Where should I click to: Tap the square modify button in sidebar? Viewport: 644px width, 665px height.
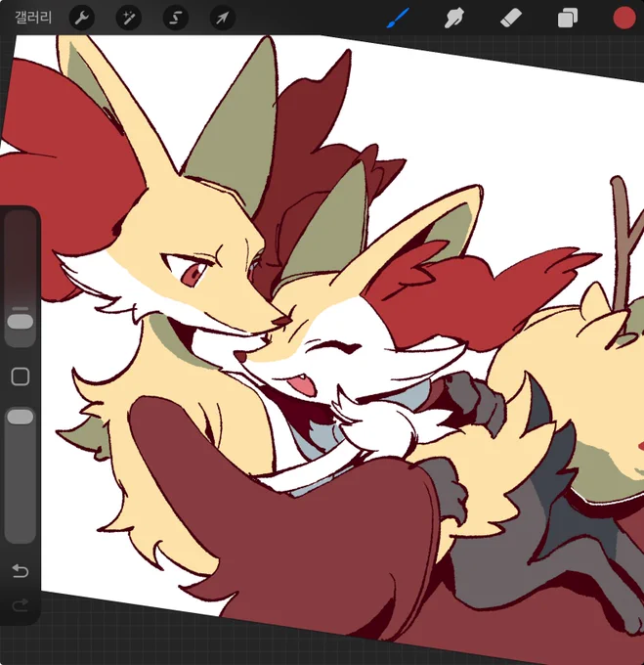click(20, 377)
